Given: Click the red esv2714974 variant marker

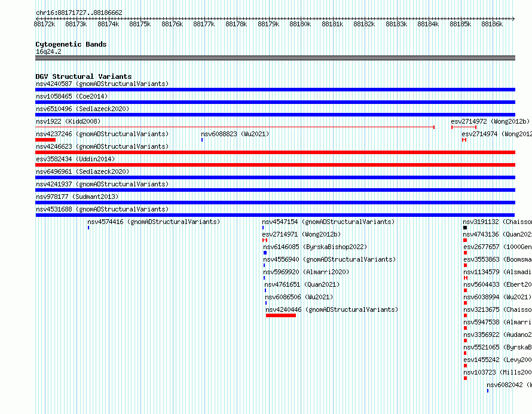Looking at the screenshot, I should point(464,140).
